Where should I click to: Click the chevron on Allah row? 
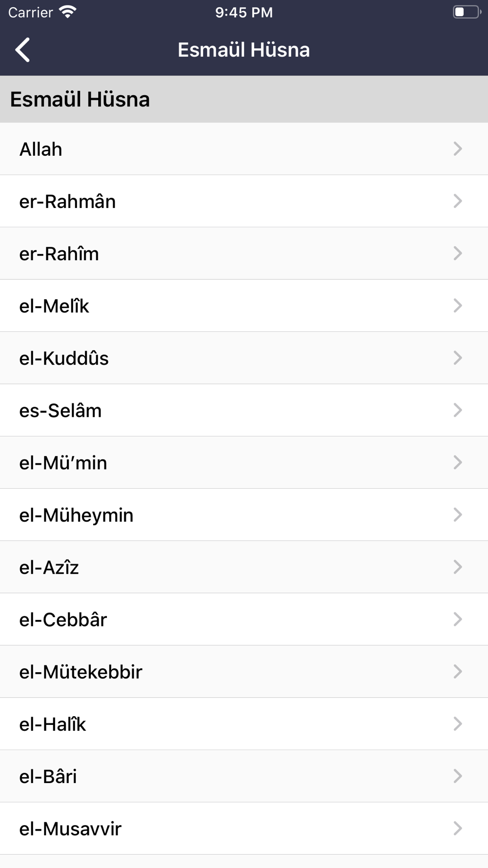coord(457,149)
